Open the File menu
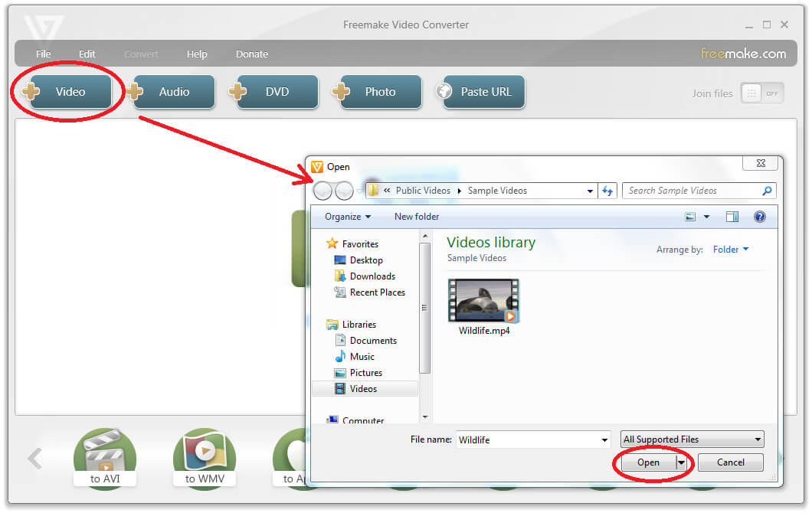 (x=44, y=54)
